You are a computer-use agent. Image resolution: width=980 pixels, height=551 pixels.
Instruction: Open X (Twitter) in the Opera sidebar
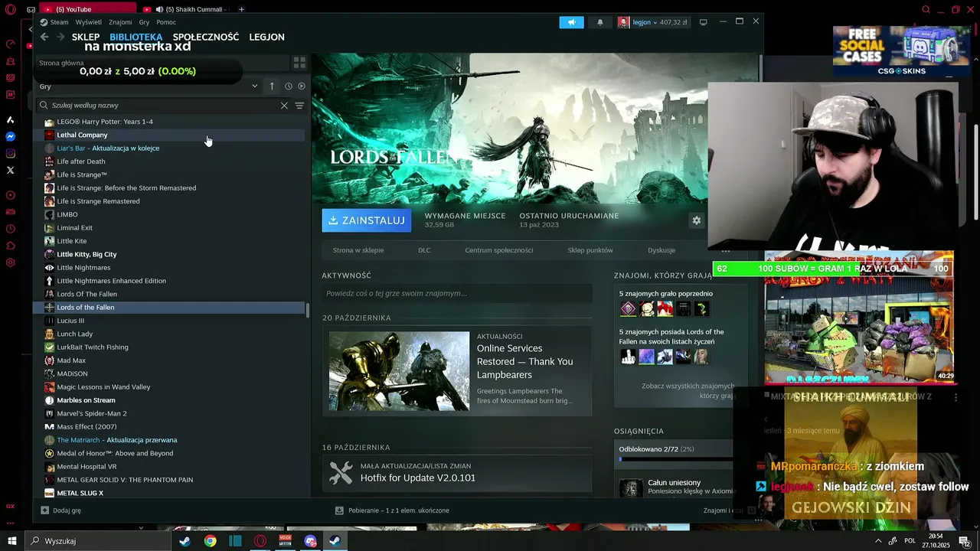(11, 171)
